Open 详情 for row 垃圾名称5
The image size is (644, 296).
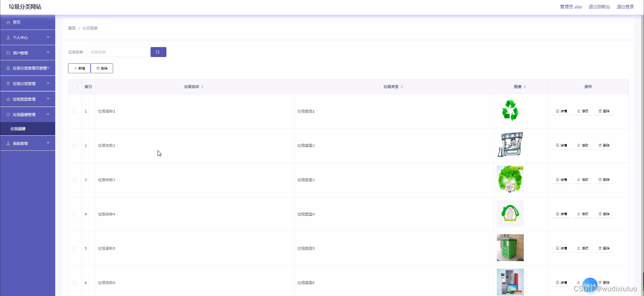point(561,248)
